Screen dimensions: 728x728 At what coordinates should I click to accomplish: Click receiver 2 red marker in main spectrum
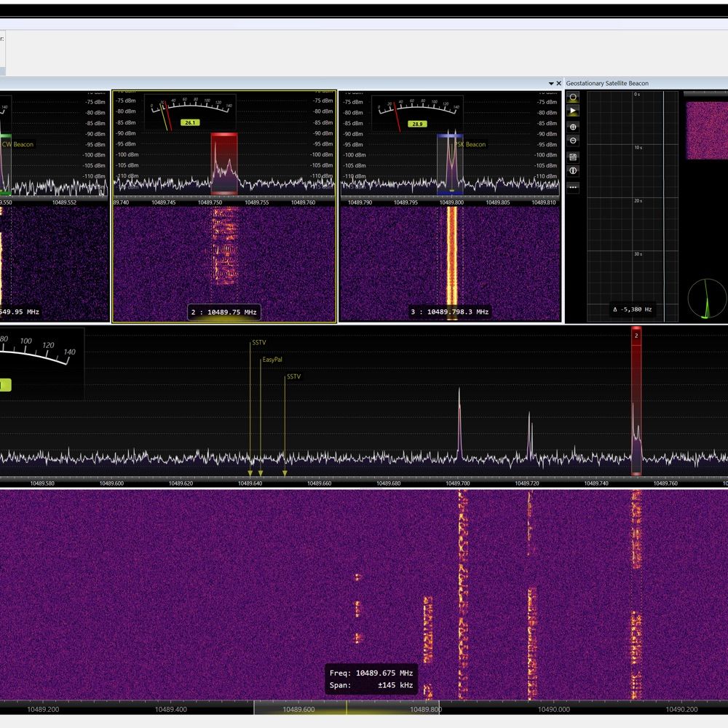(x=636, y=401)
